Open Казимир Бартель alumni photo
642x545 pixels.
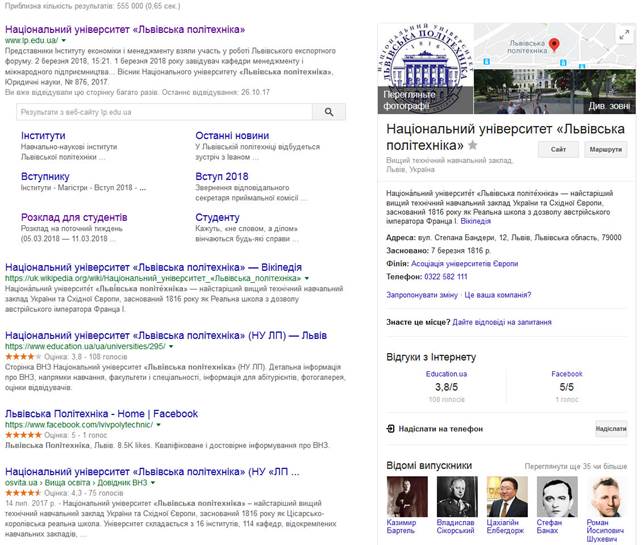(407, 497)
